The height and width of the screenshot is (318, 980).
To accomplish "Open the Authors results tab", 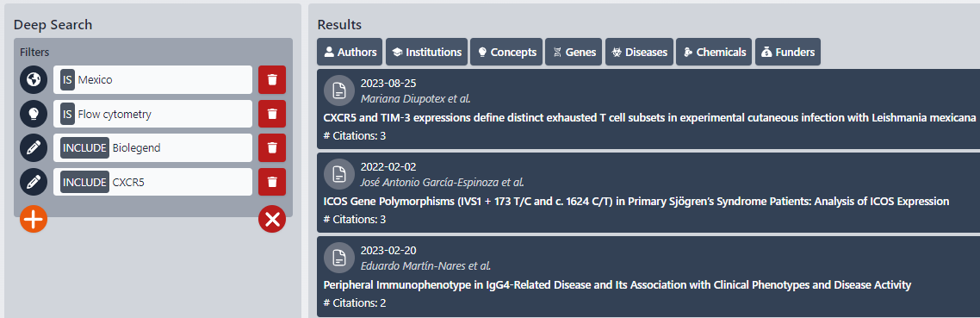I will [x=350, y=52].
